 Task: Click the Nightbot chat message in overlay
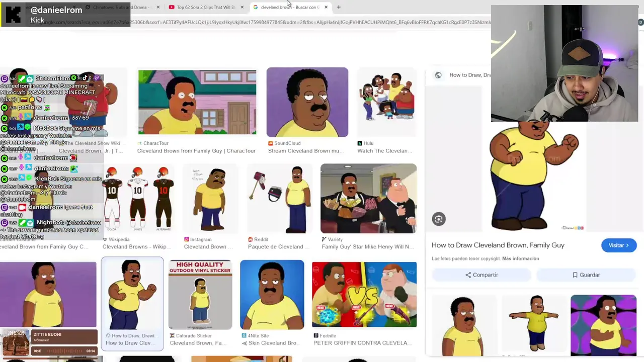51,229
